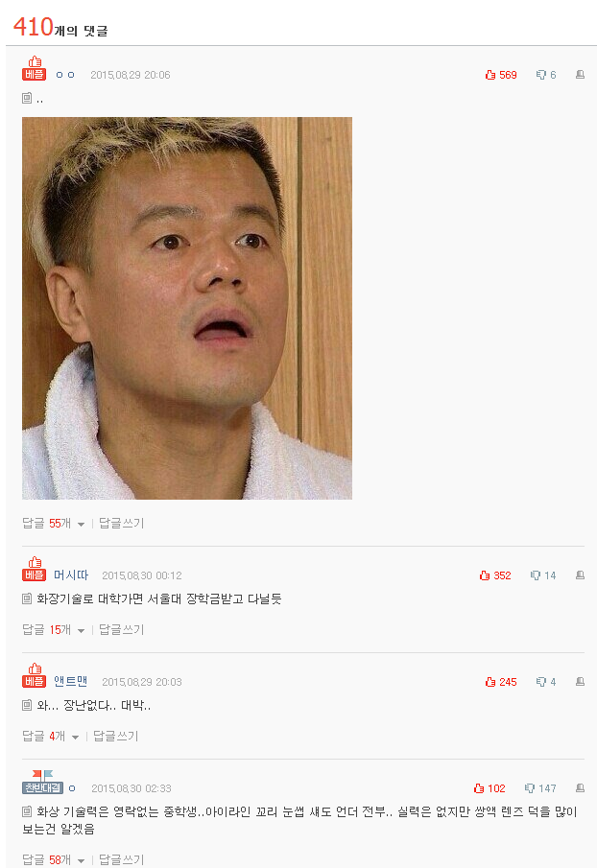The height and width of the screenshot is (868, 597).
Task: Expand 58 replies under the 찬반대결 comment
Action: point(53,859)
